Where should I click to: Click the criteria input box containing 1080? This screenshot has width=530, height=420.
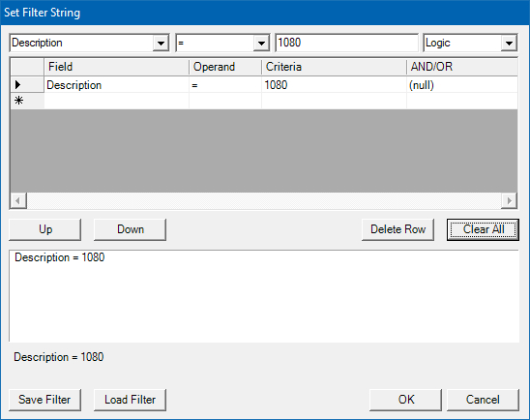pos(347,43)
